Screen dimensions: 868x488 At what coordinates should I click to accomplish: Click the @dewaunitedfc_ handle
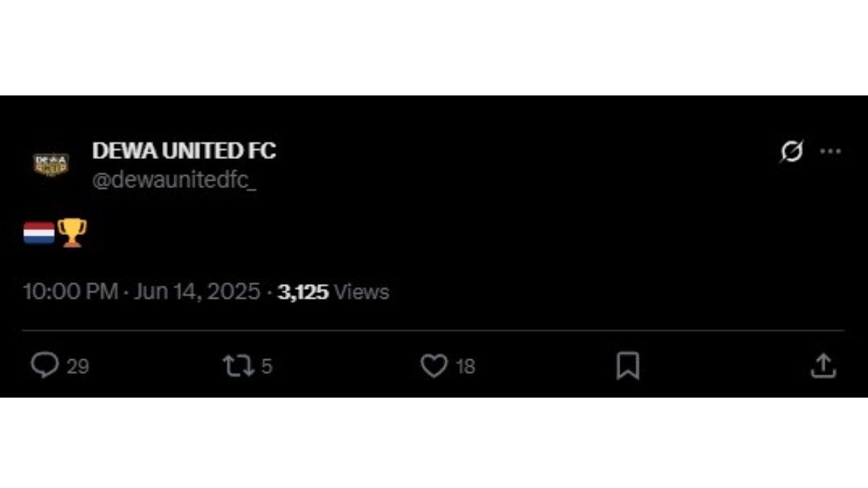tap(174, 181)
